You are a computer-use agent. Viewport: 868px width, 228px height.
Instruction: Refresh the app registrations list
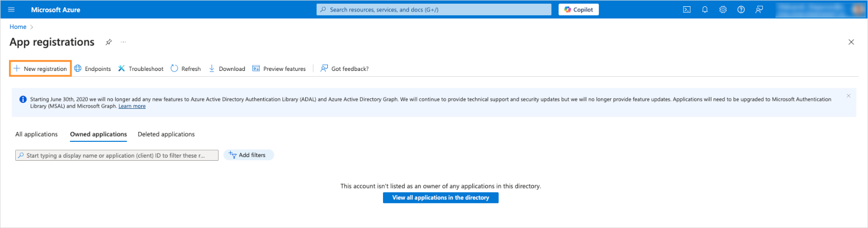click(186, 69)
